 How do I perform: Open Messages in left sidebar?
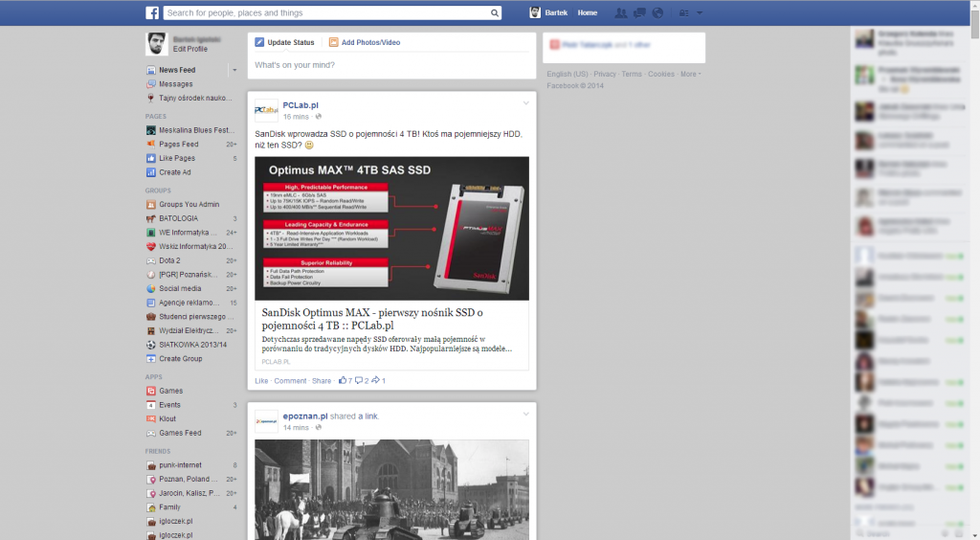point(176,83)
